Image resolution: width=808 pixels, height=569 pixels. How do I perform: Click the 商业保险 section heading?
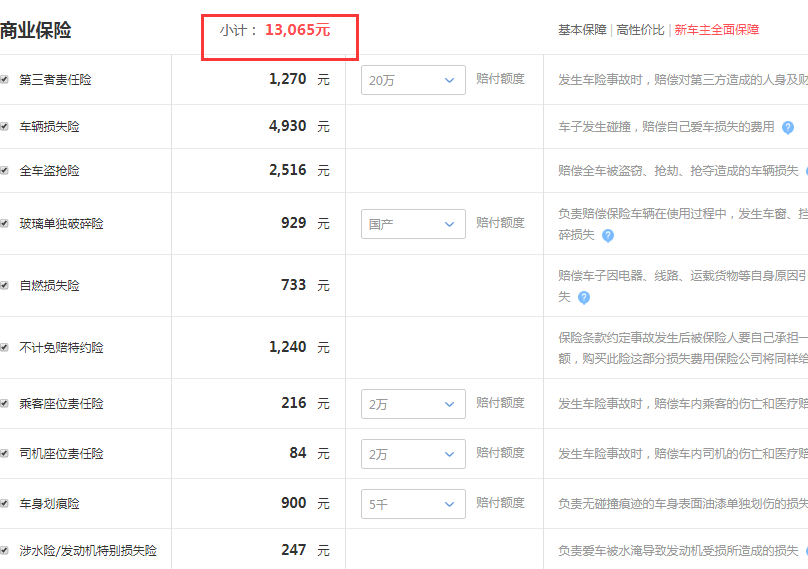tap(36, 30)
